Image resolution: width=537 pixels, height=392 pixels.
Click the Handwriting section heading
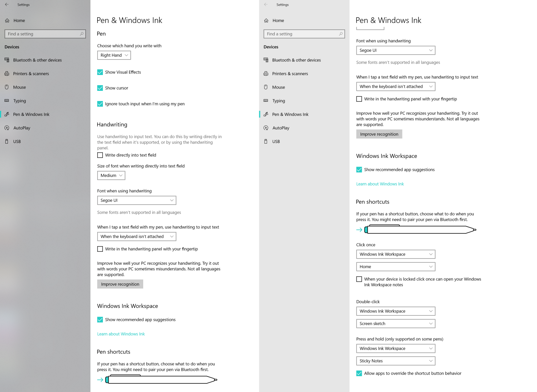[x=112, y=125]
